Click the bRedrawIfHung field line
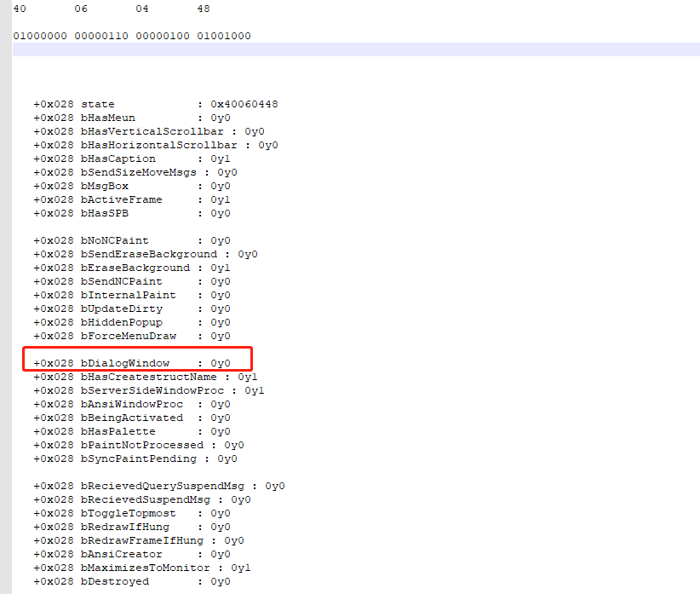The width and height of the screenshot is (700, 594). (x=132, y=527)
